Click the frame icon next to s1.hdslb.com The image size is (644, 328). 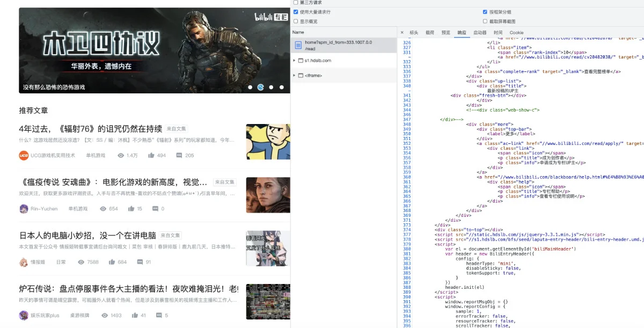pyautogui.click(x=301, y=61)
